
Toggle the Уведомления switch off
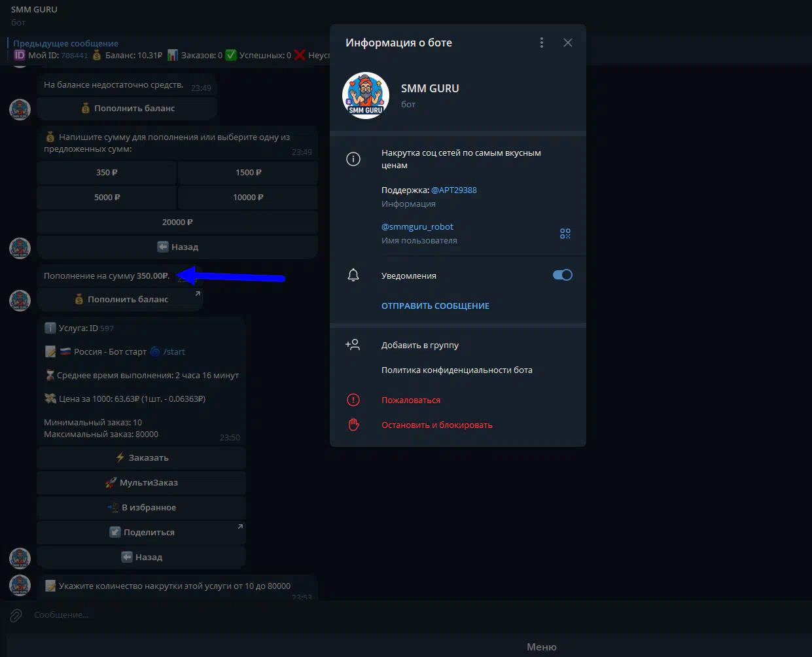coord(563,275)
